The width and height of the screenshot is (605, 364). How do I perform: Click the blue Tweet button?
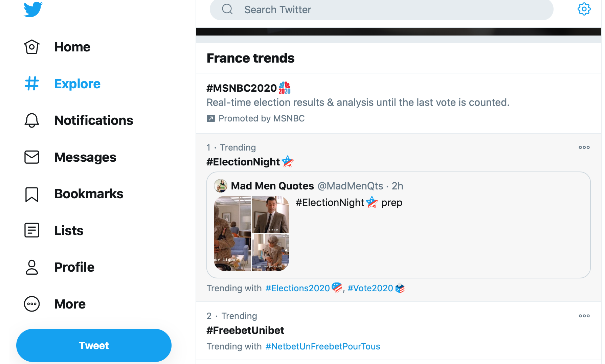[94, 345]
